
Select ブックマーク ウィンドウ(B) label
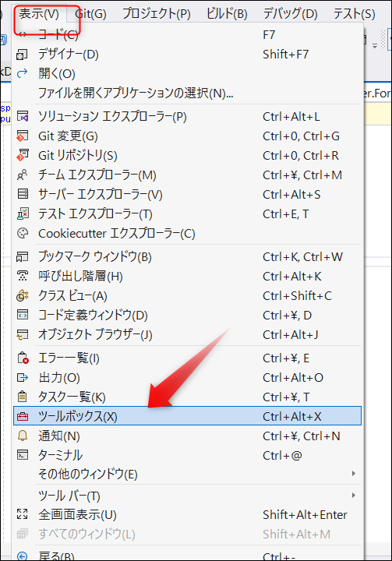(x=95, y=257)
